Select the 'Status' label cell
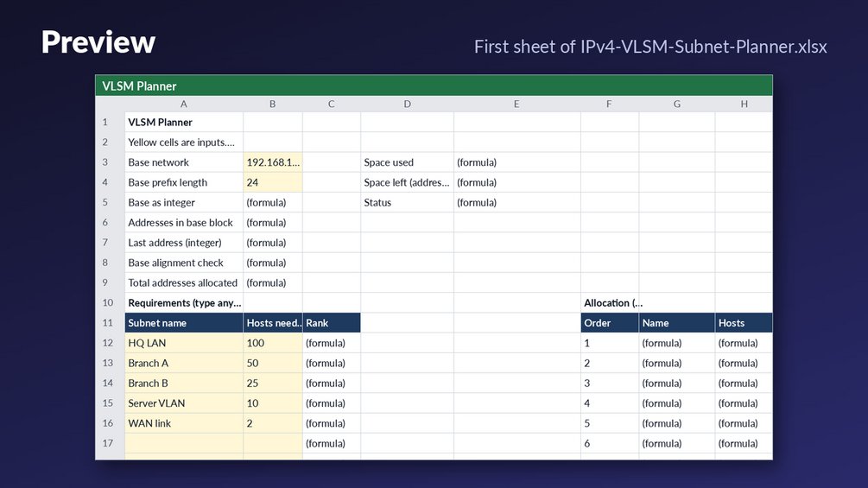868x488 pixels. pyautogui.click(x=407, y=202)
